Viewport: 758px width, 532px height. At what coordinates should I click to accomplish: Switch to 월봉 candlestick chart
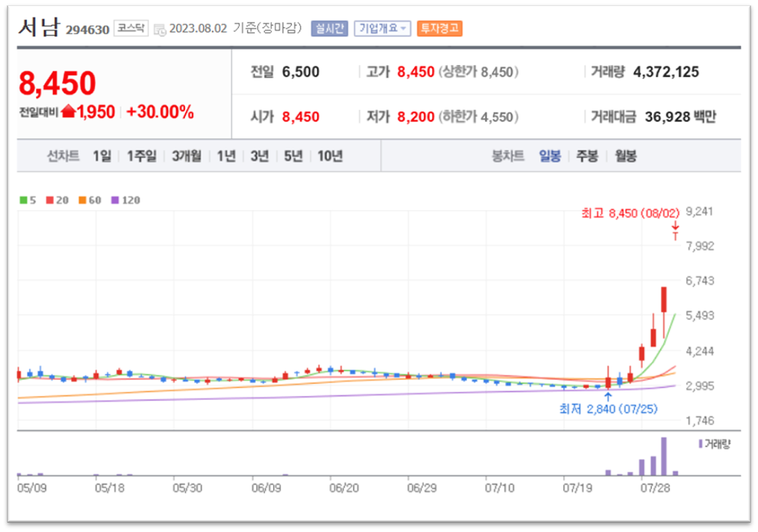pyautogui.click(x=625, y=156)
